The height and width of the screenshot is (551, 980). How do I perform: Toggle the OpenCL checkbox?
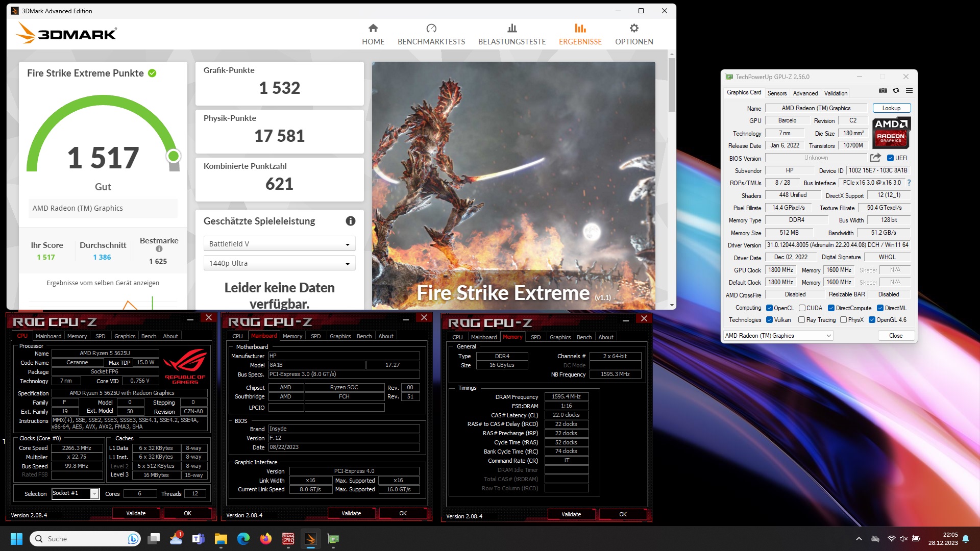769,308
